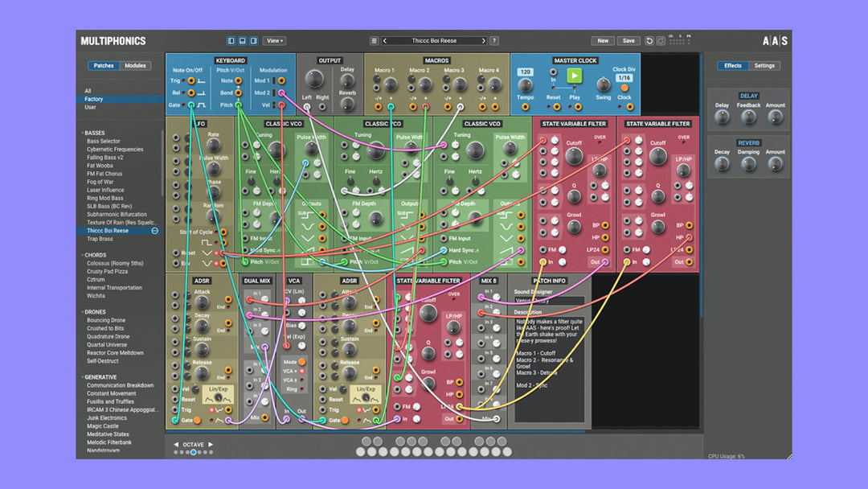This screenshot has height=489, width=868.
Task: Click the redo arrow icon
Action: [661, 41]
